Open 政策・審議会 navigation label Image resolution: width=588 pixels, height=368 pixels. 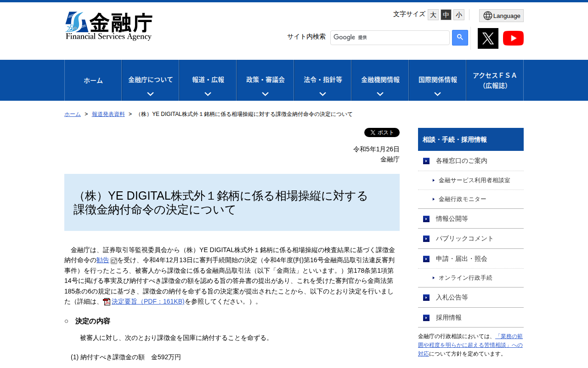pos(266,80)
